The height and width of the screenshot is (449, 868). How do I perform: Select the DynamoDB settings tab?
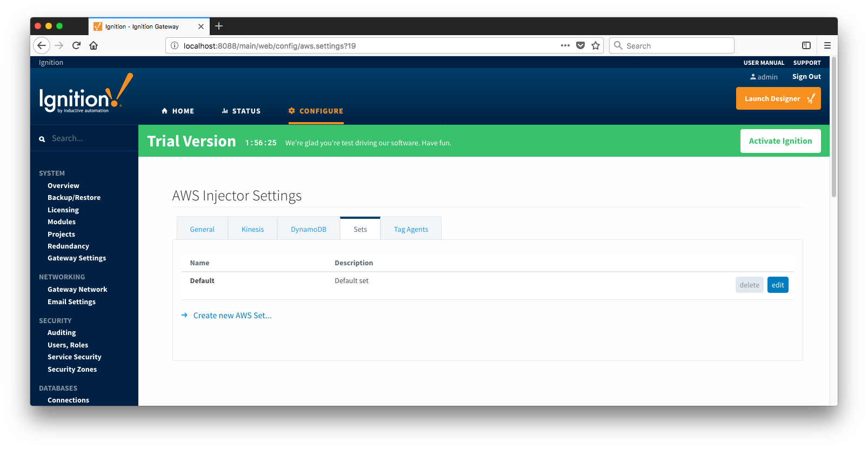coord(309,229)
